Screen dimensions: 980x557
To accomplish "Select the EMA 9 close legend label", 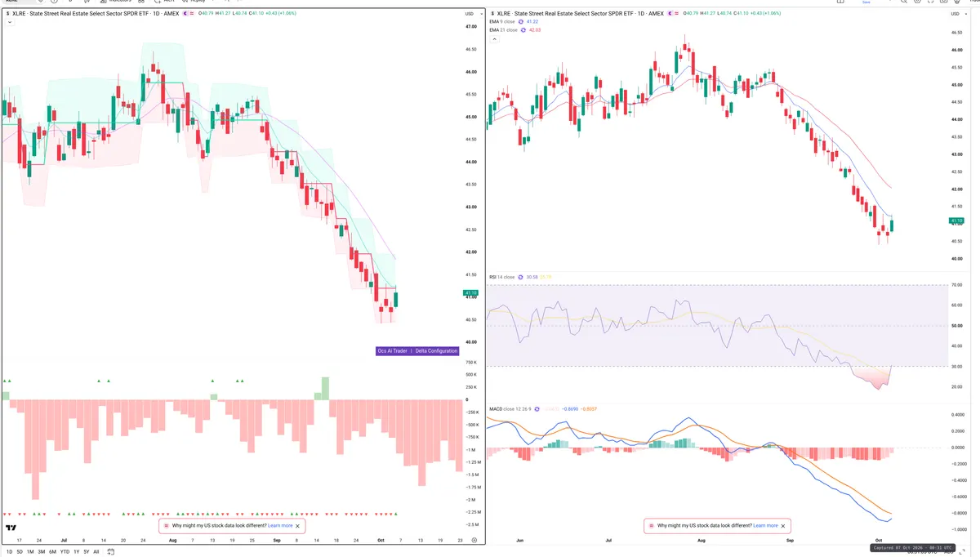I will (501, 22).
